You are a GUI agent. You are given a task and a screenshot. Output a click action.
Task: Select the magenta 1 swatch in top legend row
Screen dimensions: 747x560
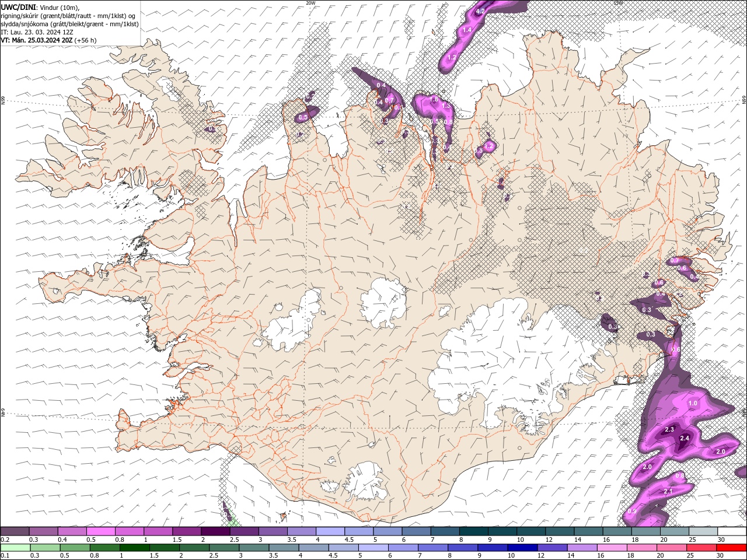click(x=158, y=531)
